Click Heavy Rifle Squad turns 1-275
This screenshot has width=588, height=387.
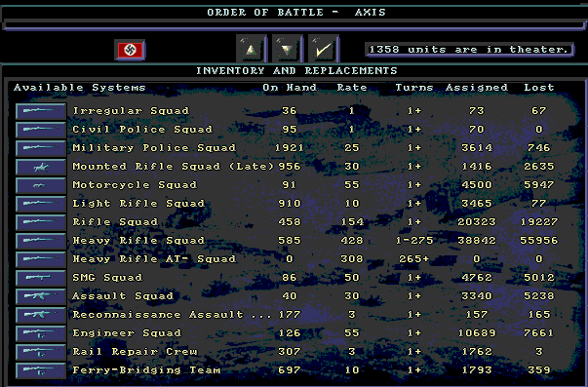tap(414, 241)
